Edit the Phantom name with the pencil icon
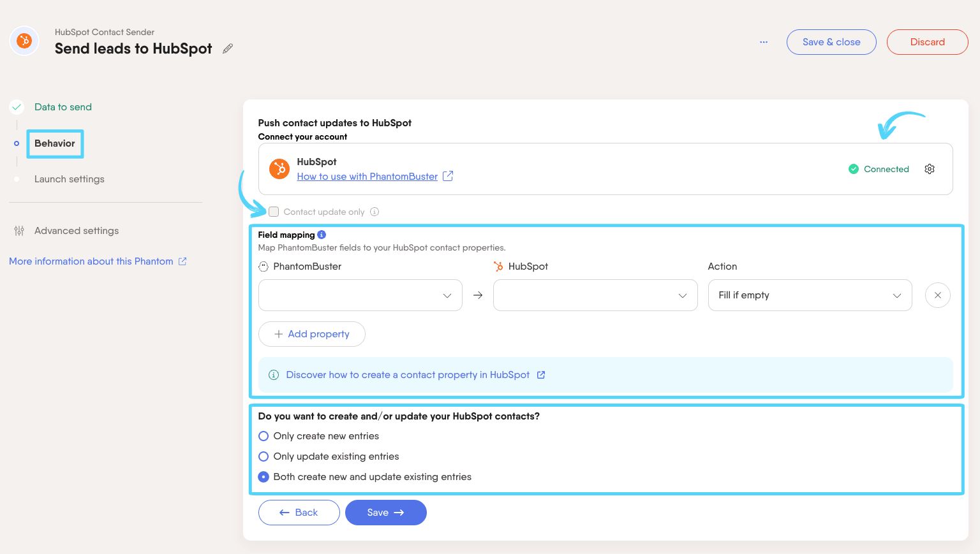980x554 pixels. pos(228,48)
